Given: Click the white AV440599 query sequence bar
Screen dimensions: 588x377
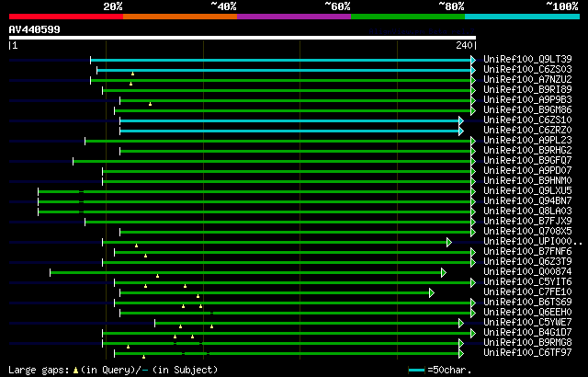Looking at the screenshot, I should tap(243, 38).
